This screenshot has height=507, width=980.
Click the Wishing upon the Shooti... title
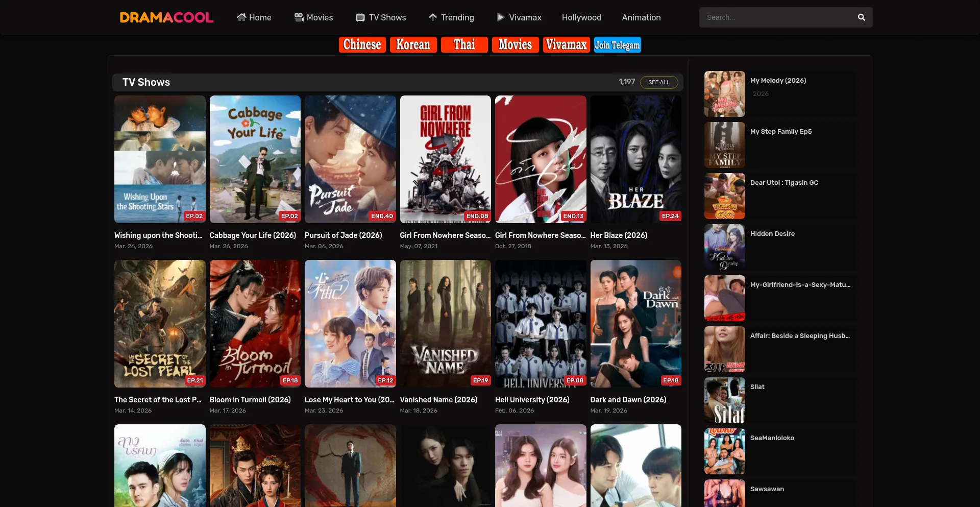tap(158, 235)
